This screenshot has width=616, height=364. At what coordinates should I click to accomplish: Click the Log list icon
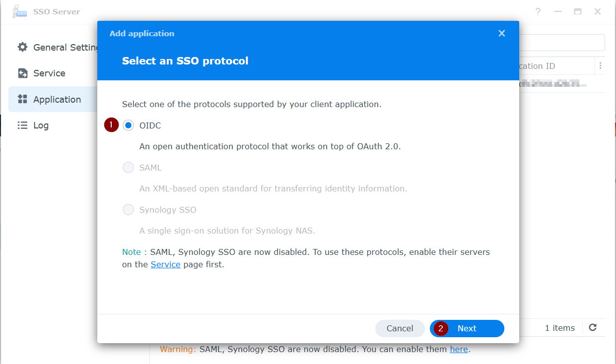pyautogui.click(x=22, y=125)
